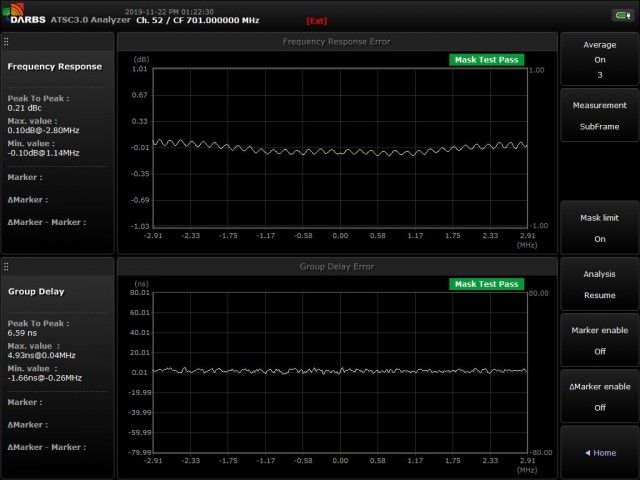Image resolution: width=640 pixels, height=480 pixels.
Task: Click Mask Test Pass badge on group delay chart
Action: [x=487, y=284]
